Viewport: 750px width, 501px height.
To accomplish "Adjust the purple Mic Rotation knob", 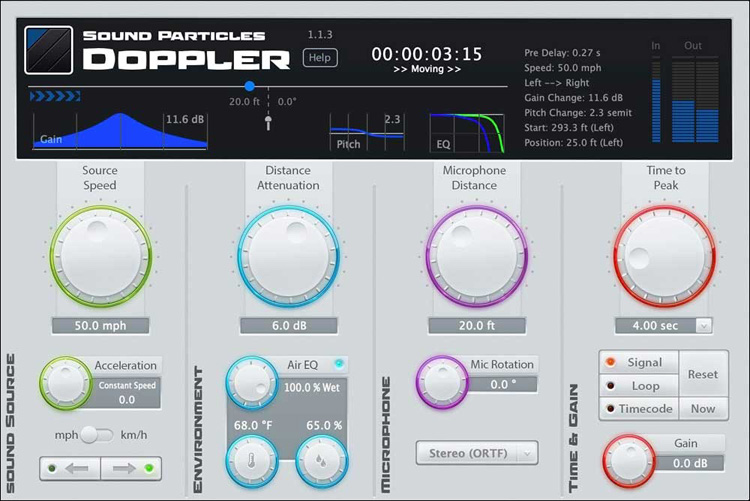I will [x=441, y=382].
